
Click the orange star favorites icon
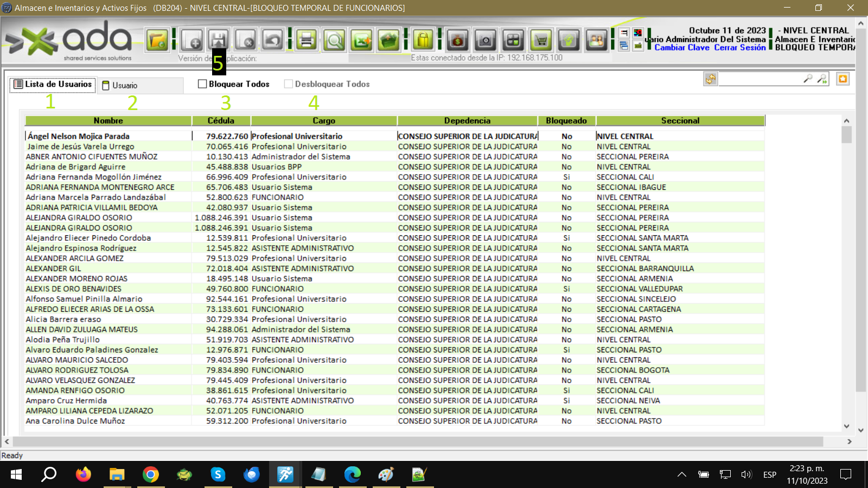click(843, 79)
